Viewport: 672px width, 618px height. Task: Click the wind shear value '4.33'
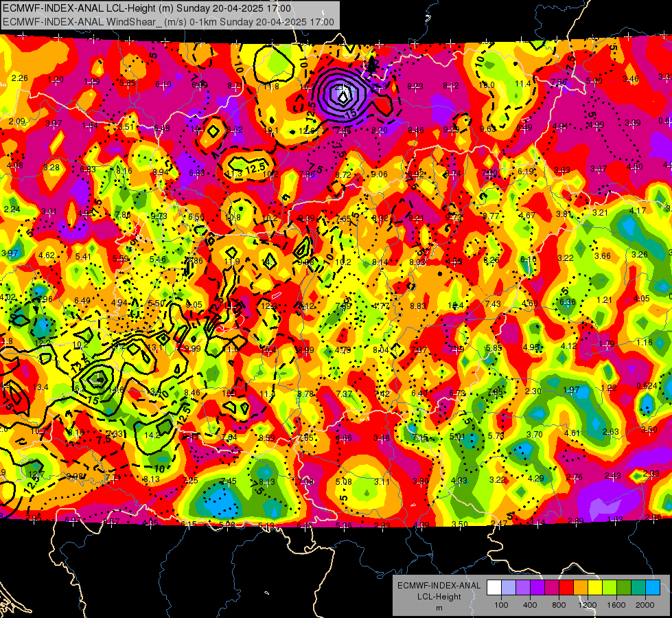tap(459, 481)
